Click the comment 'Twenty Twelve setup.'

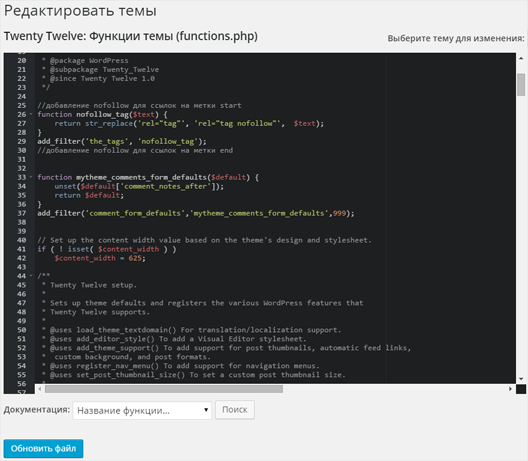(94, 285)
